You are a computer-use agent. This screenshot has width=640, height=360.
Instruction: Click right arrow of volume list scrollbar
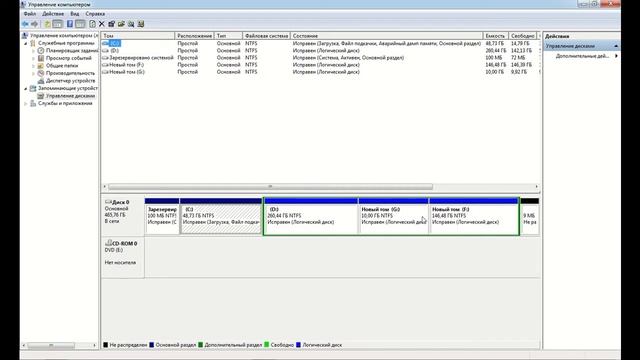(536, 187)
